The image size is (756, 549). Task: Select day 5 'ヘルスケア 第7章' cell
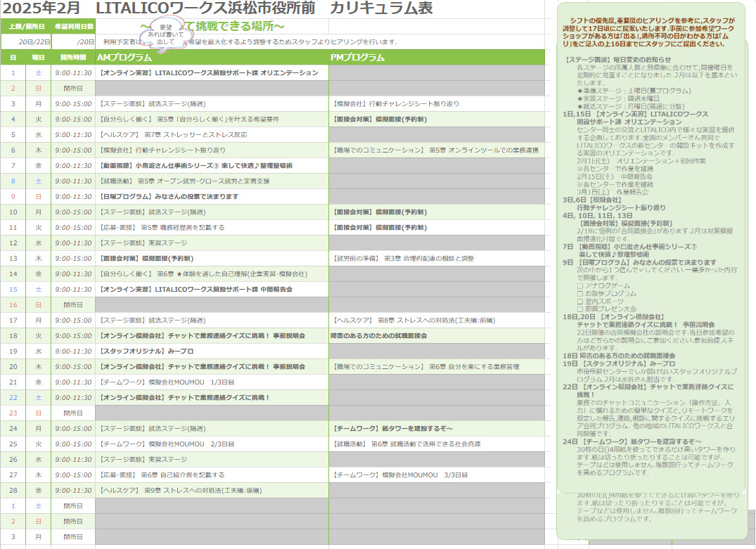point(212,134)
